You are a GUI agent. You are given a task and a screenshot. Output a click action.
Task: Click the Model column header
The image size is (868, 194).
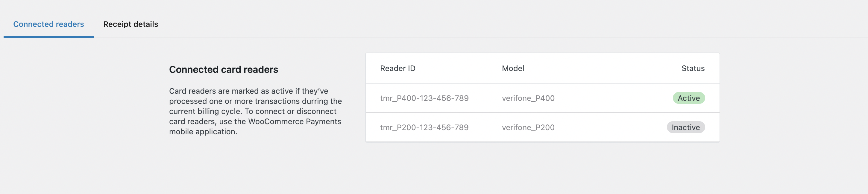pyautogui.click(x=512, y=69)
